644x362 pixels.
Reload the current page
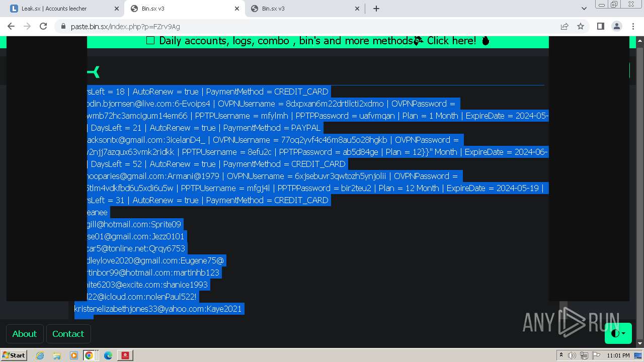[43, 26]
